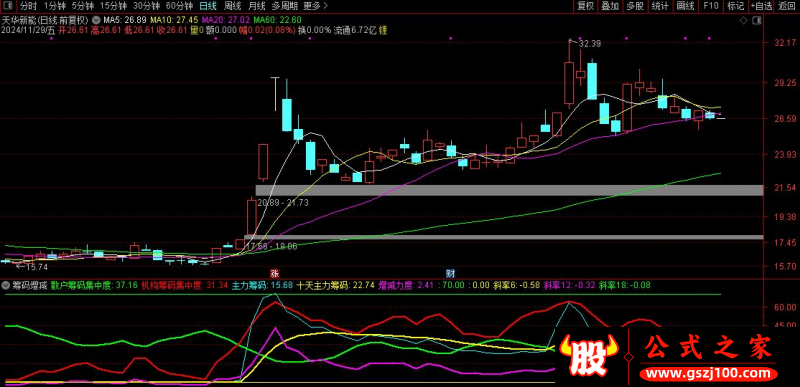The width and height of the screenshot is (800, 387).
Task: Open the indicator settings circle next to 筹码增减
Action: pos(7,285)
